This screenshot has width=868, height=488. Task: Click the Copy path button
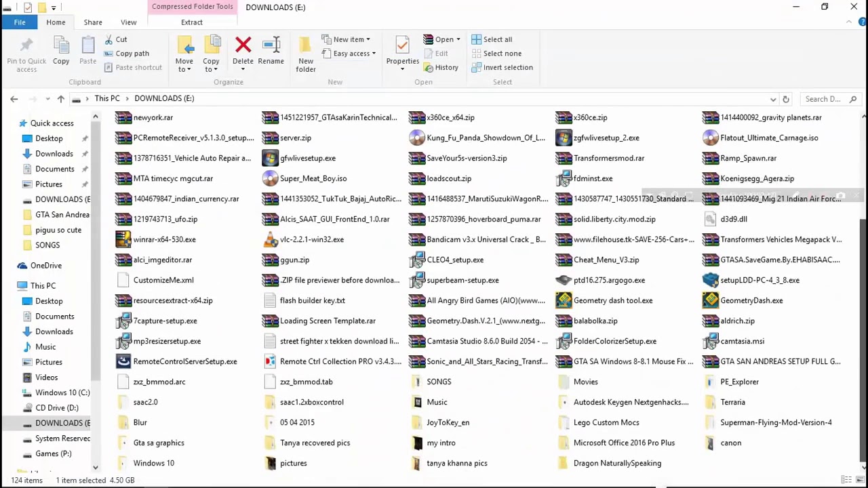127,54
